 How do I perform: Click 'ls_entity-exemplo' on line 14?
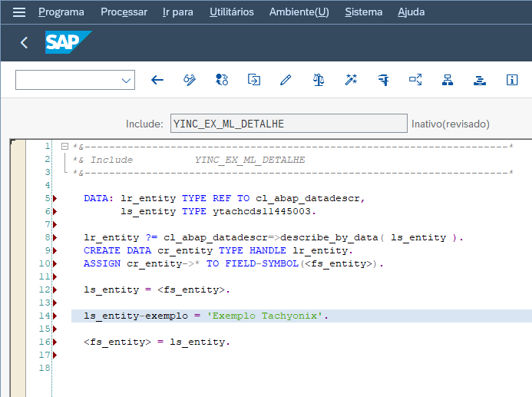(136, 316)
